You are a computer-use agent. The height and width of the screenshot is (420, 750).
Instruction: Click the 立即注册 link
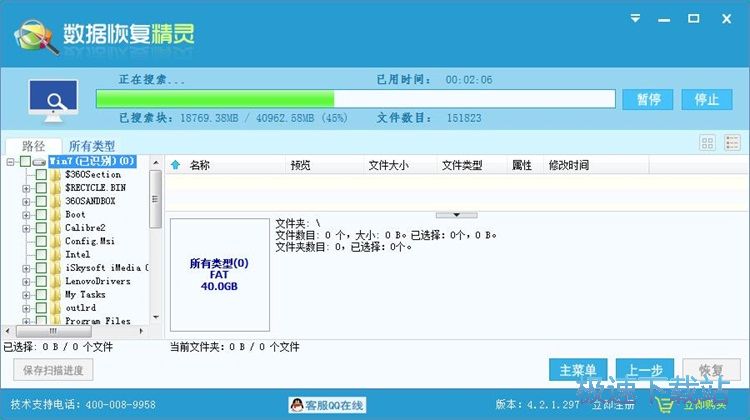[x=613, y=405]
